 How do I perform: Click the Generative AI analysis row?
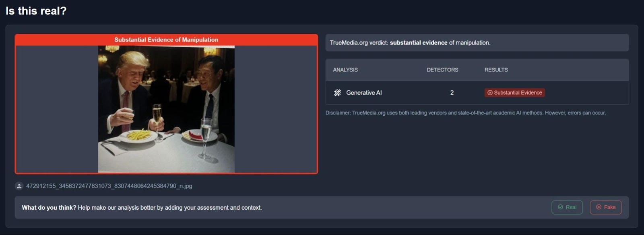[x=477, y=93]
